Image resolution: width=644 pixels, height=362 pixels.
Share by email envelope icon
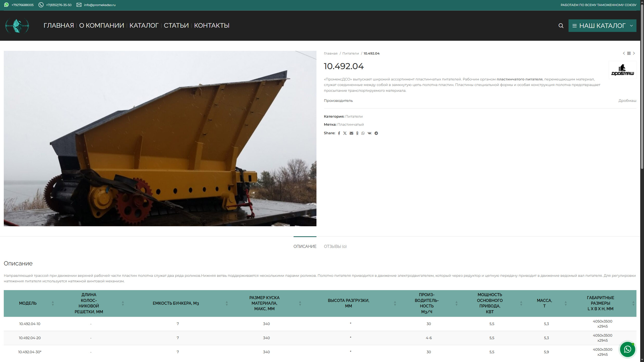351,133
